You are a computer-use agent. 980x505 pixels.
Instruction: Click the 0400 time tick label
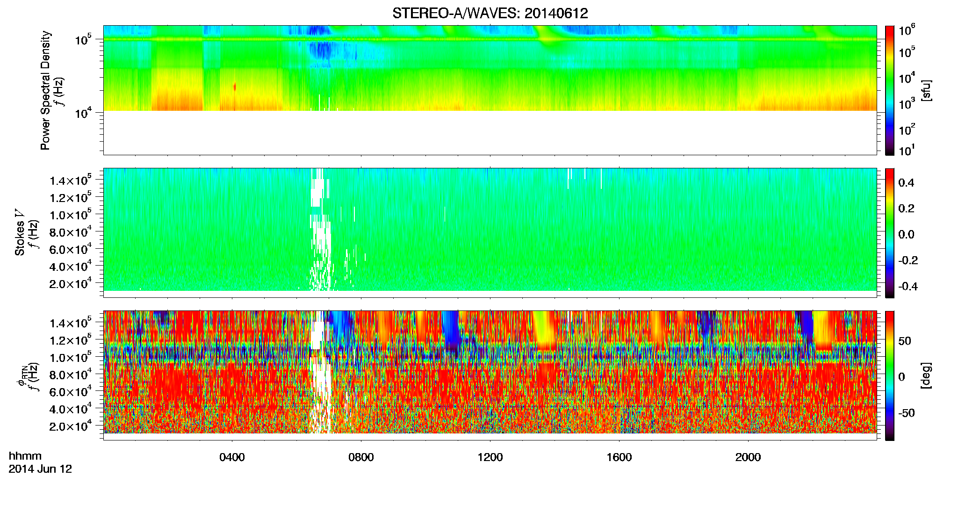pos(232,457)
